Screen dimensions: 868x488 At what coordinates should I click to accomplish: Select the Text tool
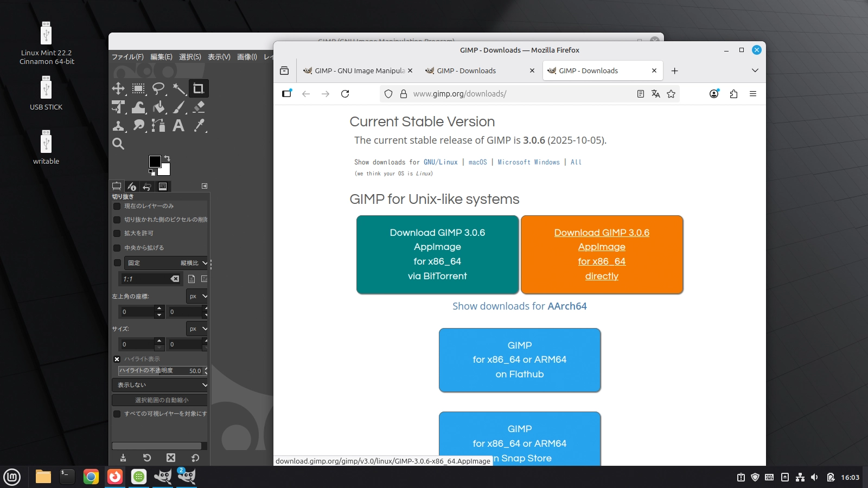[x=178, y=125]
